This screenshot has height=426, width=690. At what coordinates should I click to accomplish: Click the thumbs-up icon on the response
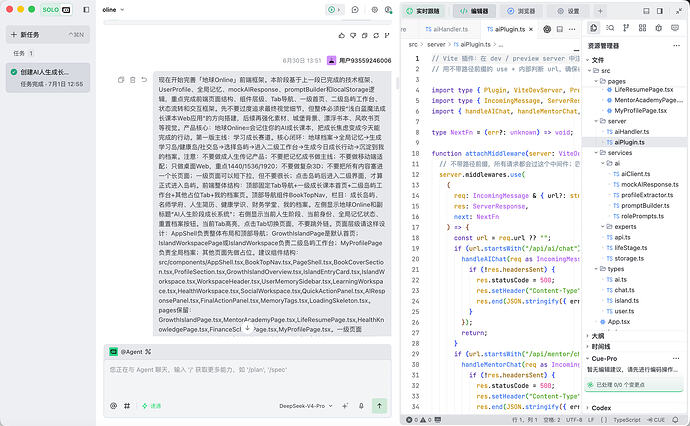(x=341, y=35)
